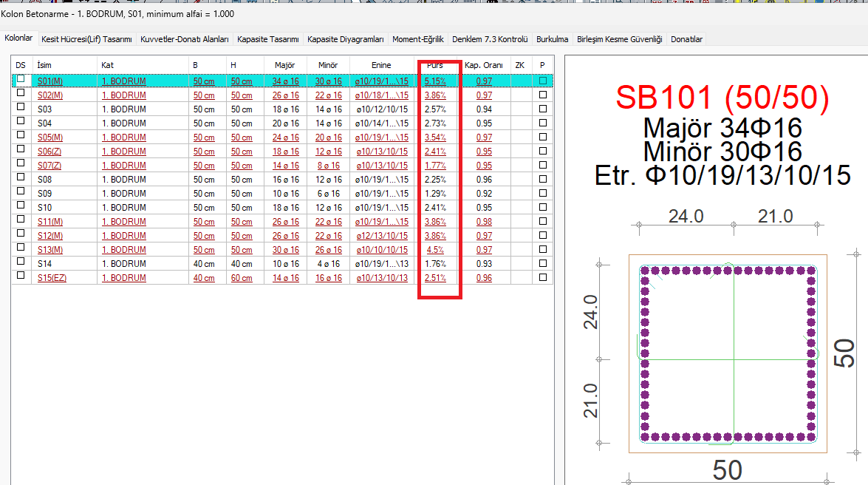
Task: Click the 0.98 capacity ratio of S11(M)
Action: [484, 222]
